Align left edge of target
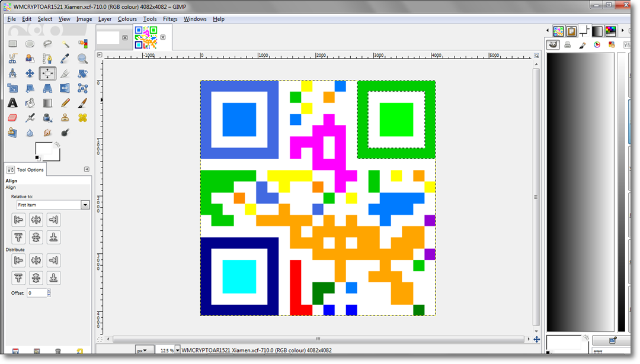Viewport: 640px width, 364px height. pos(18,220)
